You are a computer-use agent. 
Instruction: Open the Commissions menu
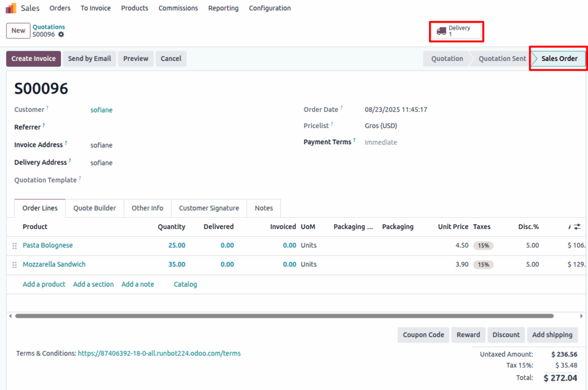coord(178,8)
